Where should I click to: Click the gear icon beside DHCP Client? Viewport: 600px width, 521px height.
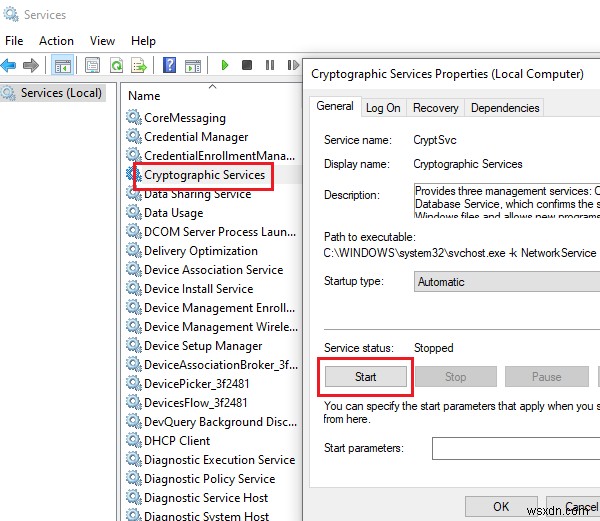coord(134,440)
